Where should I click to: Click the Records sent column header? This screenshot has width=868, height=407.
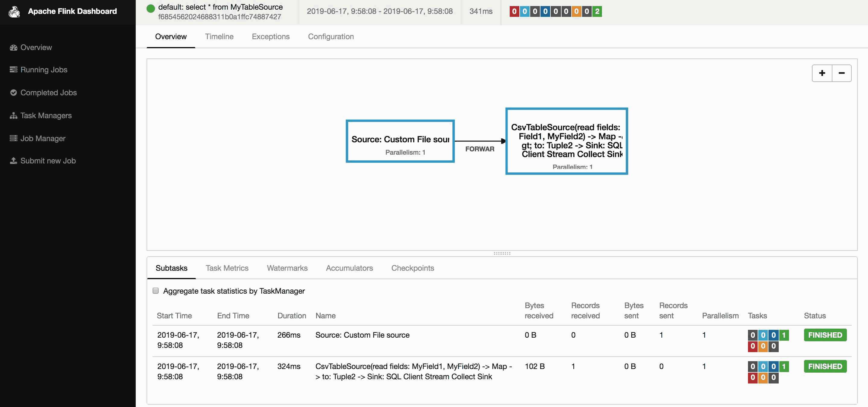coord(673,311)
